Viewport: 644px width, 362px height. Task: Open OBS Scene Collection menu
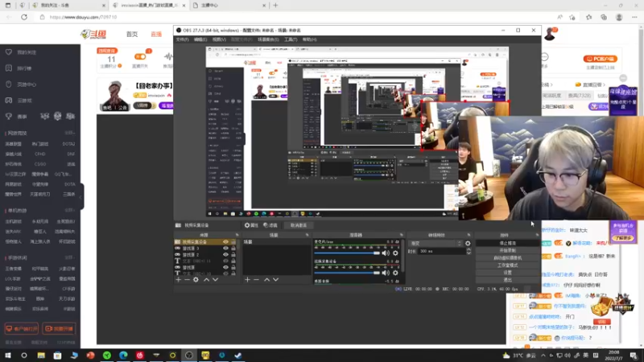(268, 39)
